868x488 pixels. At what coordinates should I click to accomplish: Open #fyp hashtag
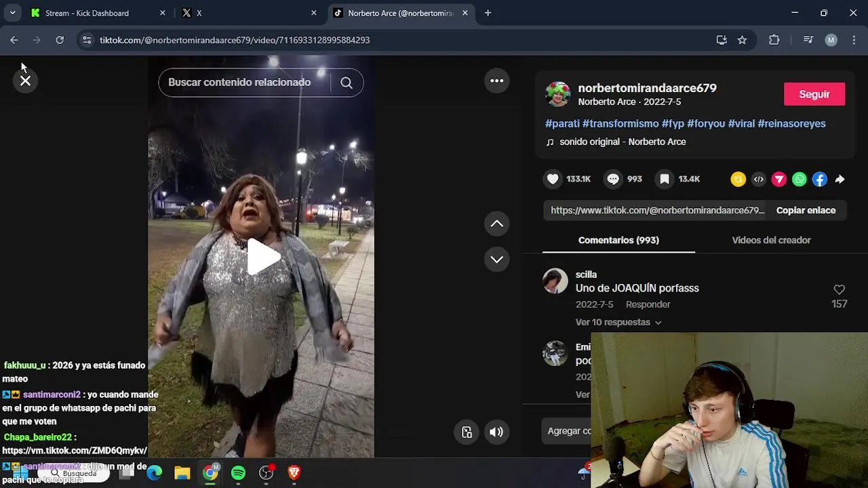(x=673, y=123)
